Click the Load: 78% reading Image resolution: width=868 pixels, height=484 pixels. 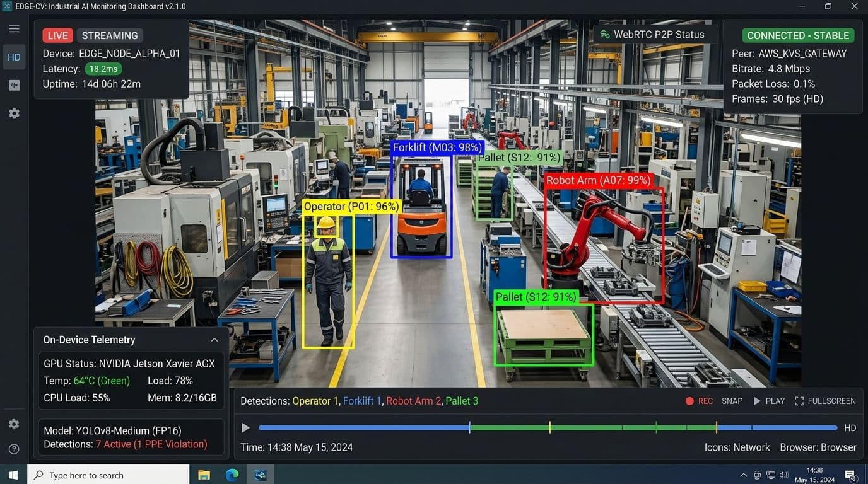coord(170,381)
